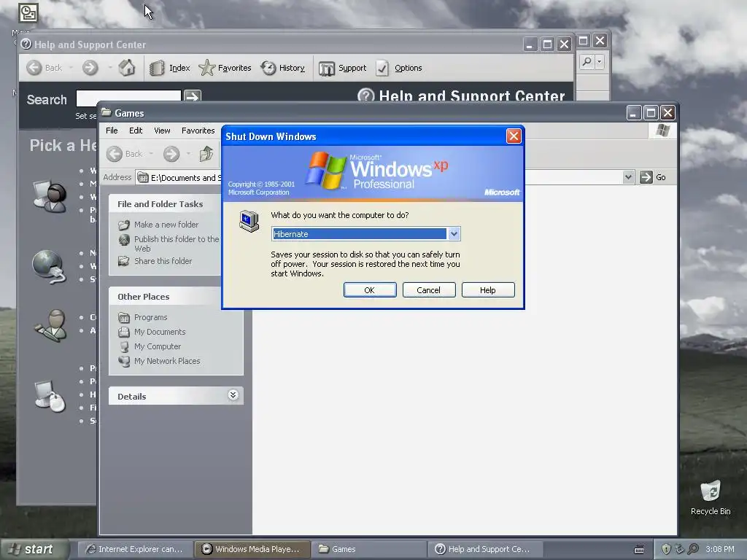The image size is (747, 560).
Task: Click Forward arrow in Help and Support Center
Action: click(90, 68)
